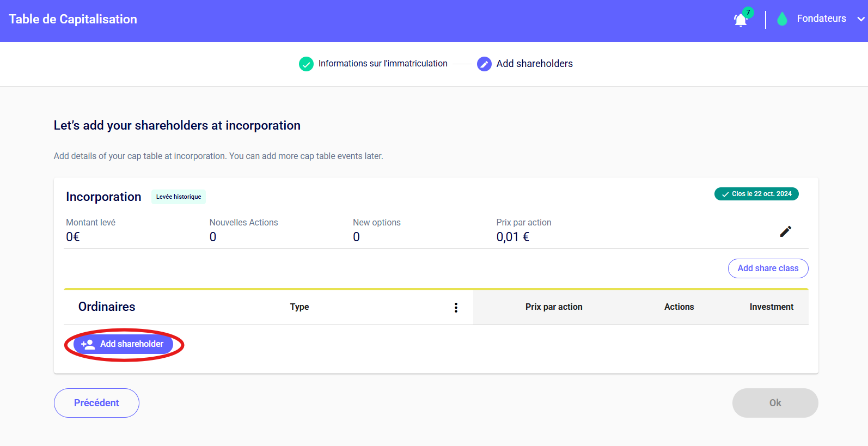Click the Add share class button

(x=768, y=268)
